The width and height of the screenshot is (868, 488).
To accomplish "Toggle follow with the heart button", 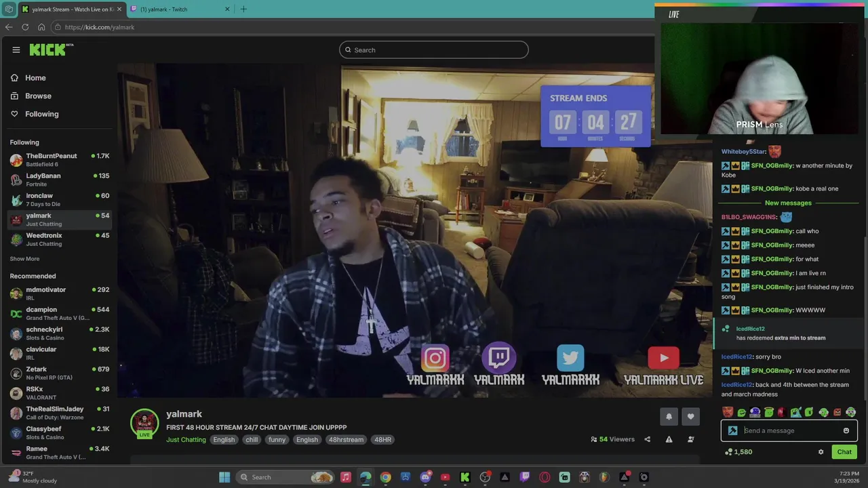I will pyautogui.click(x=690, y=417).
